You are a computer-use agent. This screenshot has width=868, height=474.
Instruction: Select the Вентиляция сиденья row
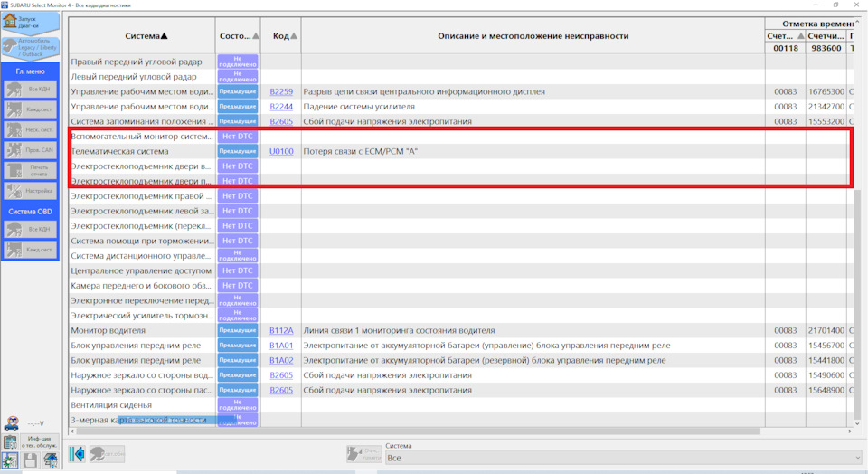460,405
